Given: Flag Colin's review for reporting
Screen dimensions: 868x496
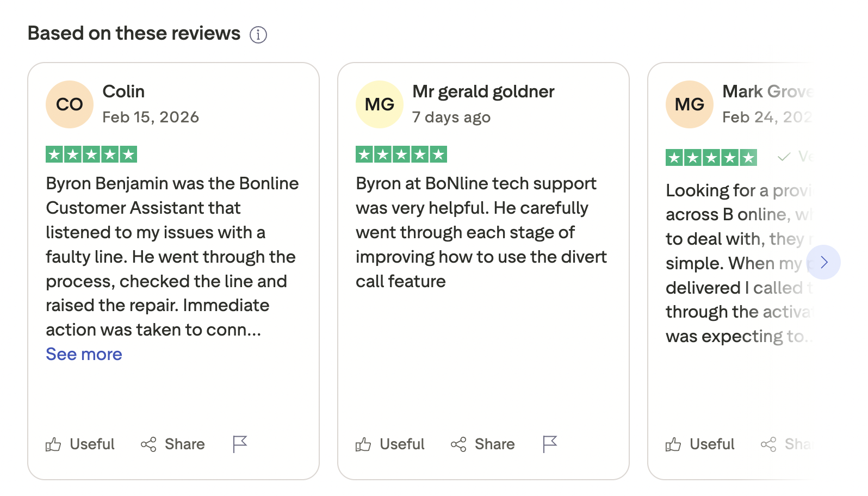Looking at the screenshot, I should [239, 443].
